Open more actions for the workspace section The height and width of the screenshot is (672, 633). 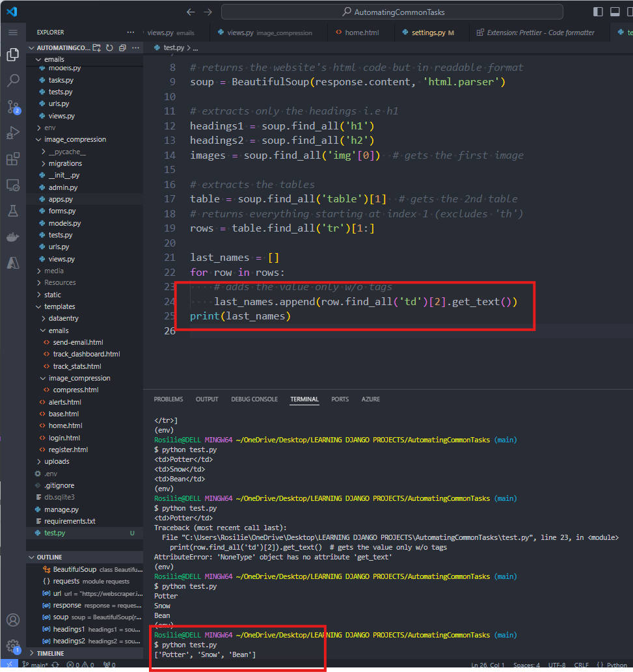(135, 47)
